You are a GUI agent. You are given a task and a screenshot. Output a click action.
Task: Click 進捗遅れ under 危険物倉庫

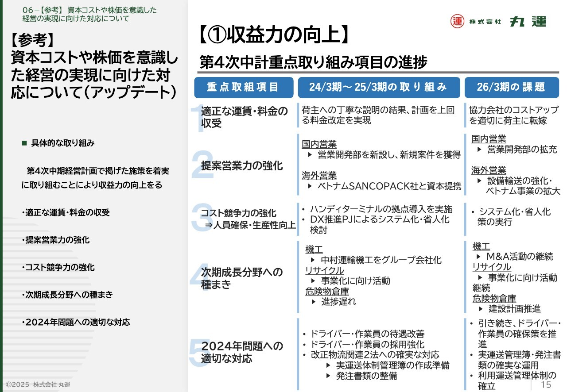tap(338, 302)
